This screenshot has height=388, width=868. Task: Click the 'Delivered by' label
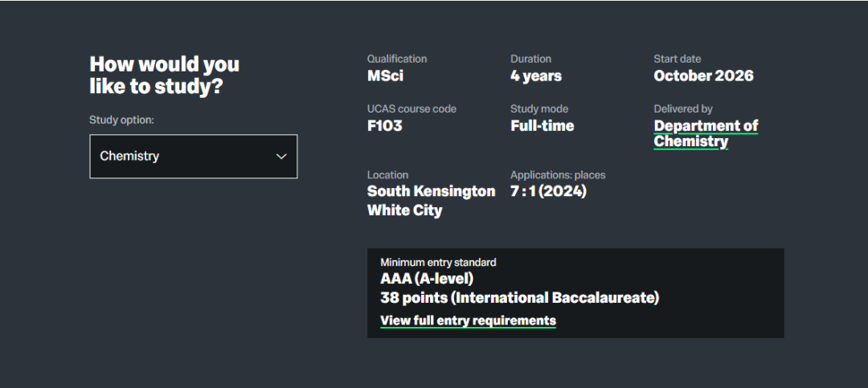[683, 108]
